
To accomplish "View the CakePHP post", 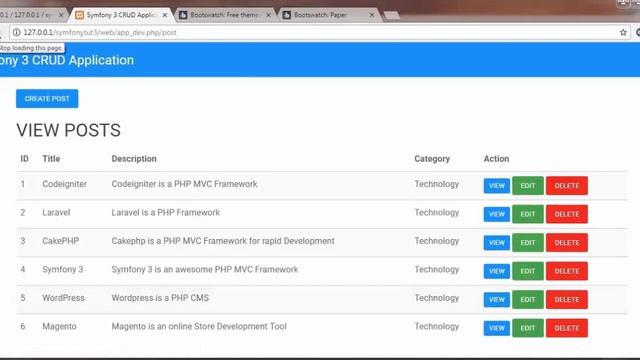I will click(497, 243).
